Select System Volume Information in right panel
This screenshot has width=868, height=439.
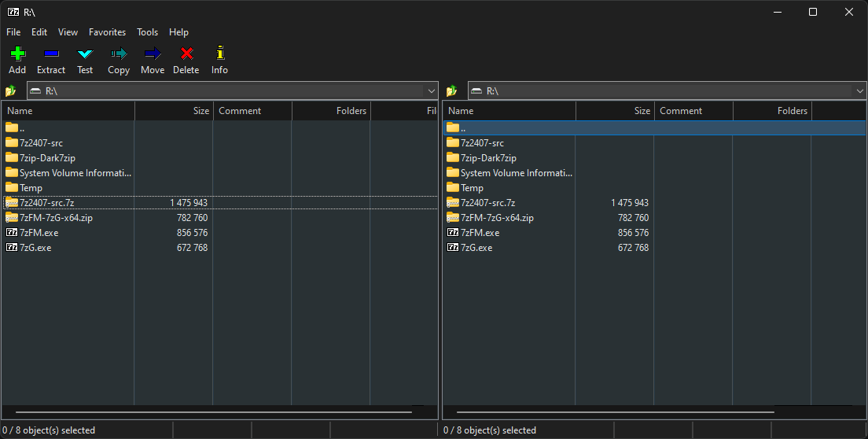pos(517,173)
